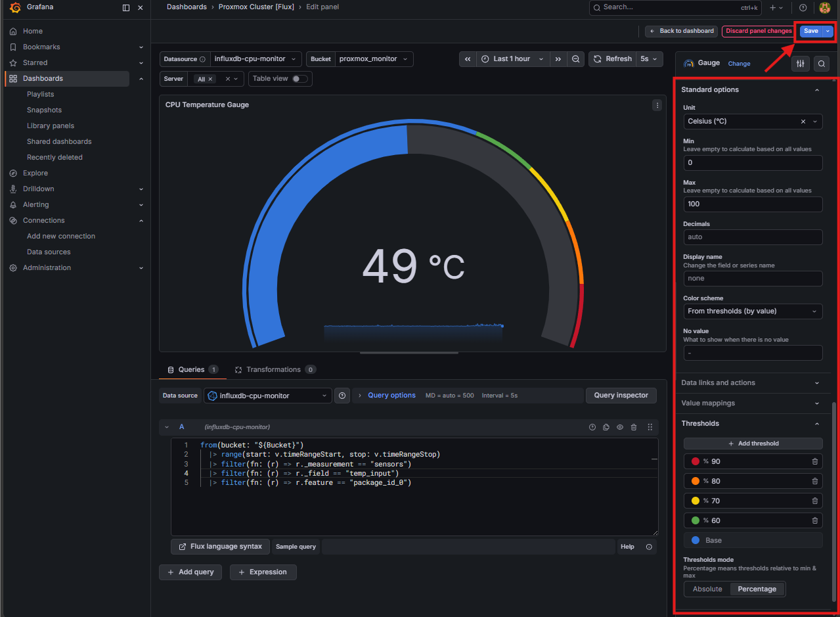Screen dimensions: 840x617
Task: Expand the Value mappings section
Action: [753, 403]
